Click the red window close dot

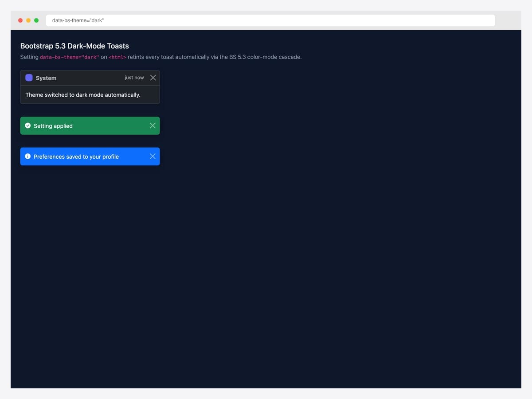click(x=20, y=20)
